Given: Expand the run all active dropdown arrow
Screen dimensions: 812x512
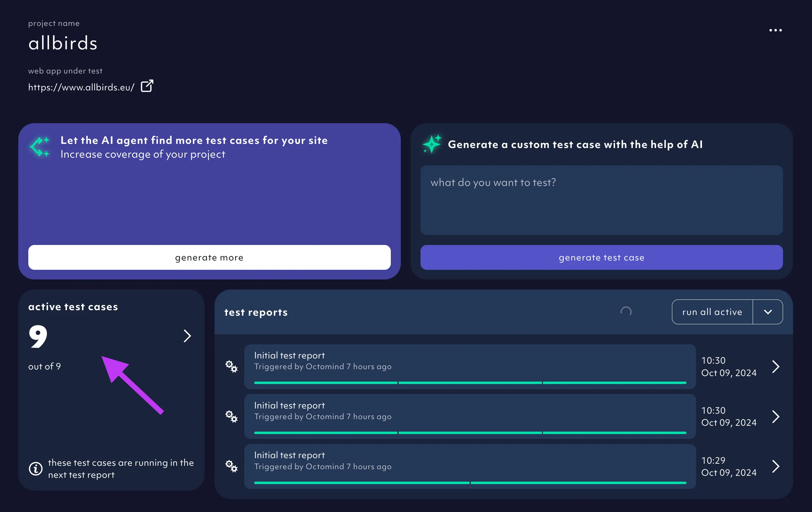Looking at the screenshot, I should pos(768,312).
